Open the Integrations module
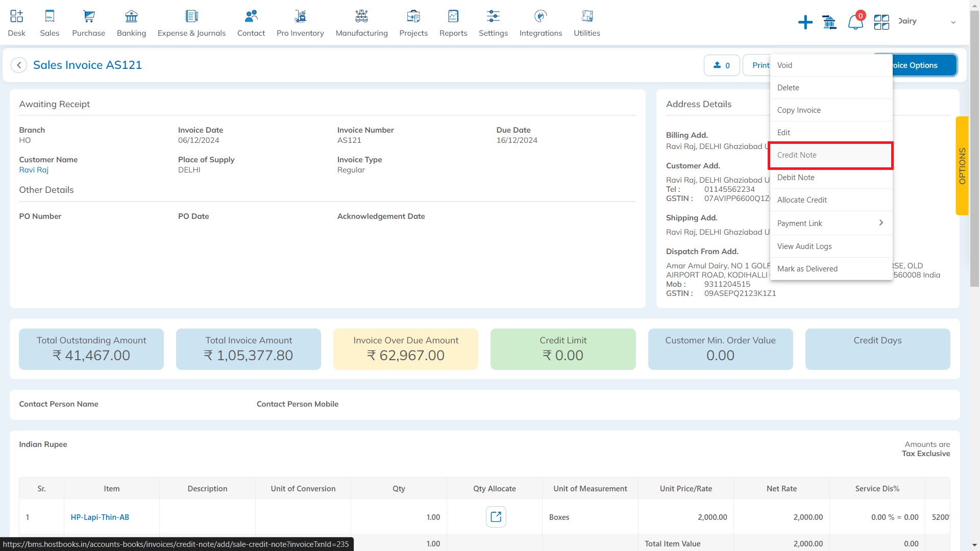 541,23
